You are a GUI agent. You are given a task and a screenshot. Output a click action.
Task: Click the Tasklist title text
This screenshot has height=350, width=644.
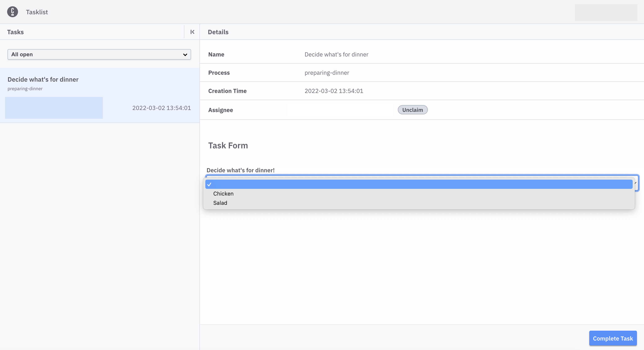pos(37,12)
